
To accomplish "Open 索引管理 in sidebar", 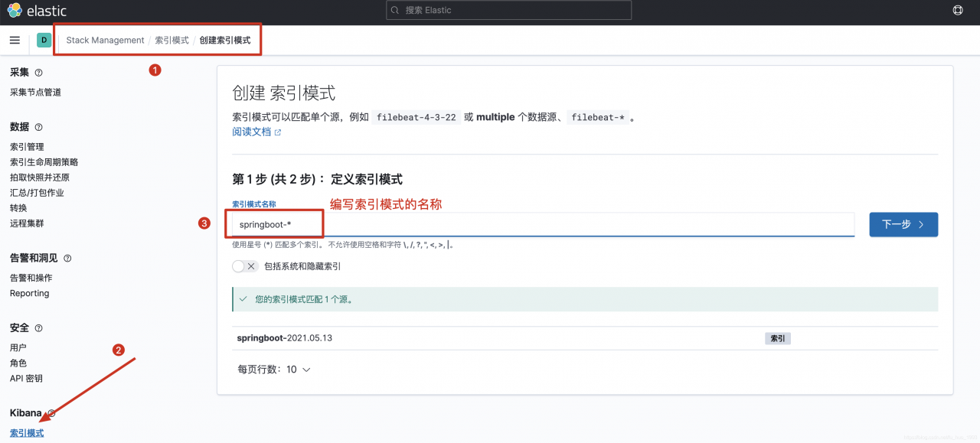I will 27,147.
